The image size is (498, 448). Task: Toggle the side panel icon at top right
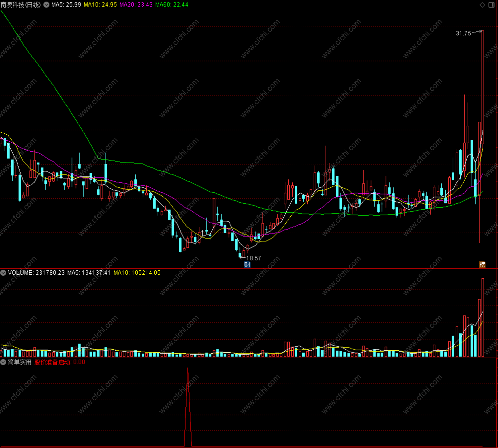tap(492, 5)
